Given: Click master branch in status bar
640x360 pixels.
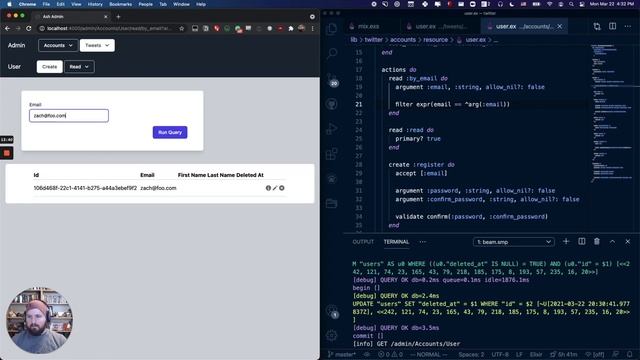Looking at the screenshot, I should [342, 354].
